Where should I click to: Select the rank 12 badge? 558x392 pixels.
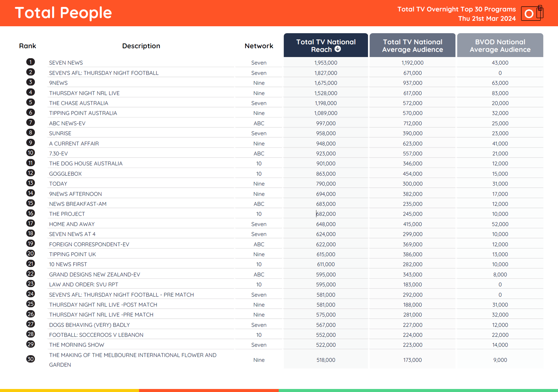30,173
